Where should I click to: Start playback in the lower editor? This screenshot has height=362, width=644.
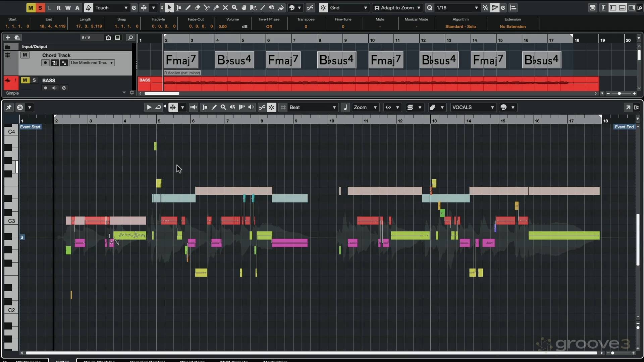pos(149,107)
